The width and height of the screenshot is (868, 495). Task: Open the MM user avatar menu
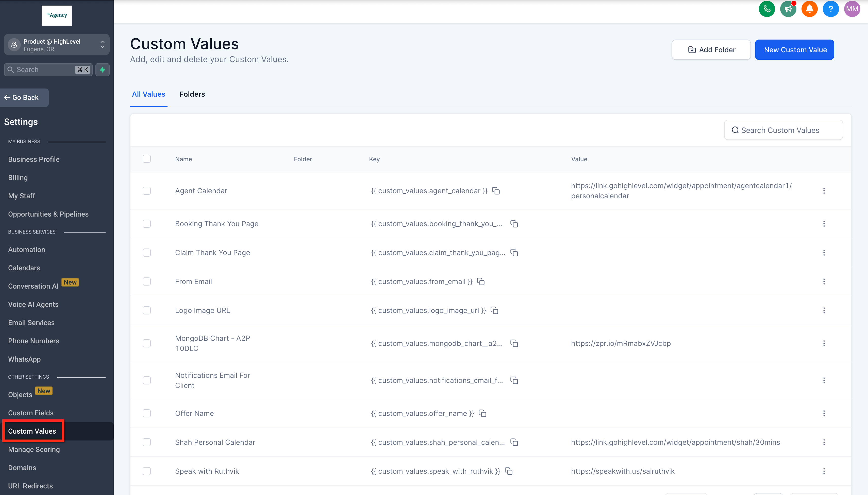pos(852,9)
